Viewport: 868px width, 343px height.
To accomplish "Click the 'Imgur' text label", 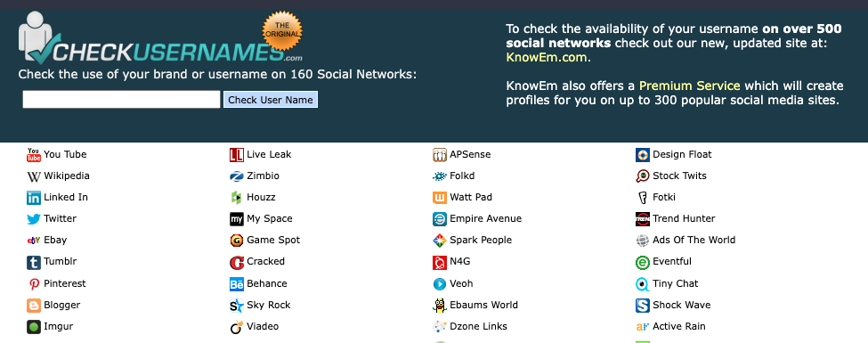I will pos(59,327).
